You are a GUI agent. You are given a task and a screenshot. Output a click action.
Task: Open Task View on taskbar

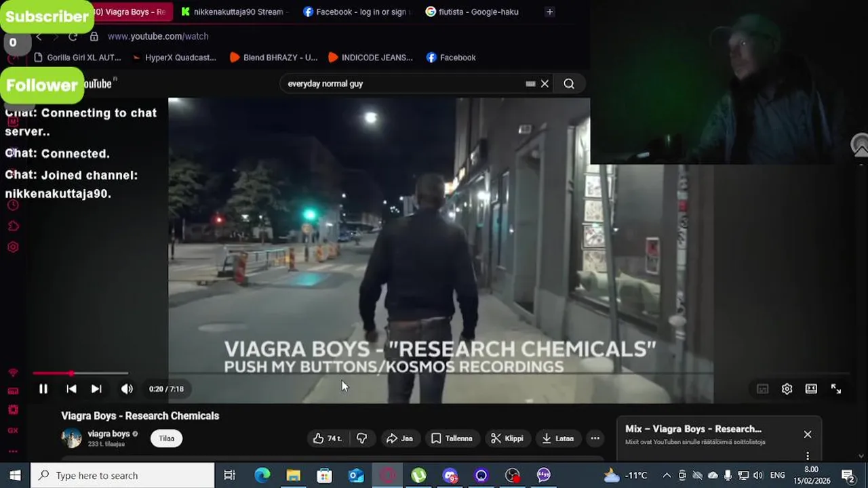[x=229, y=476]
